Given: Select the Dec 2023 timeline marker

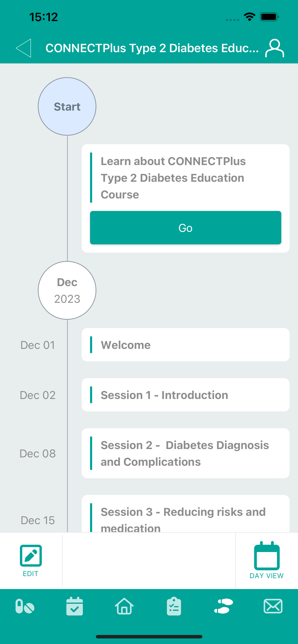Looking at the screenshot, I should click(x=67, y=290).
